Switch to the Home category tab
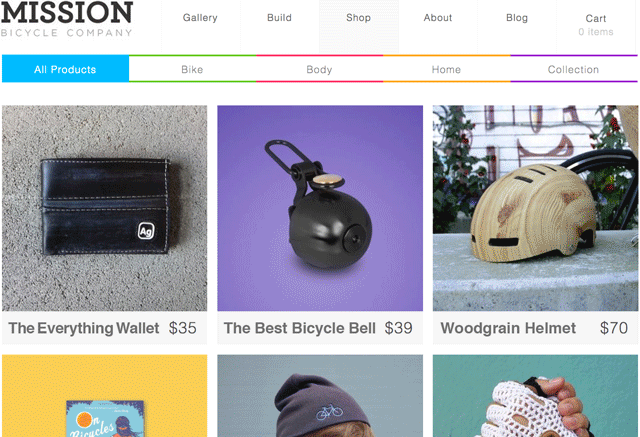The height and width of the screenshot is (437, 640). [446, 69]
